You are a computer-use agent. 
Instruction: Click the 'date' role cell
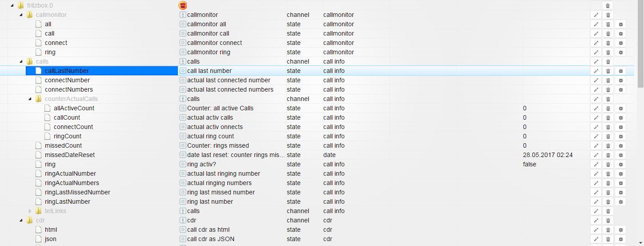[x=330, y=155]
